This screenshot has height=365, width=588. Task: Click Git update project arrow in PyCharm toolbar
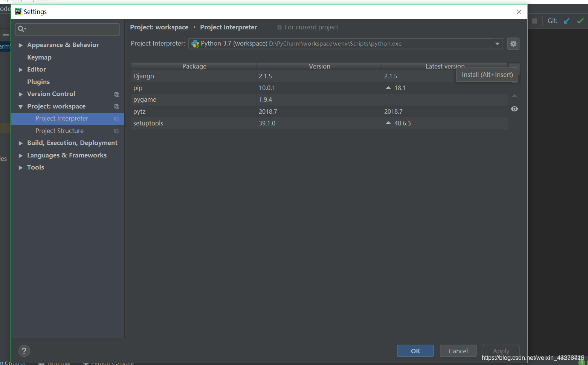[567, 21]
